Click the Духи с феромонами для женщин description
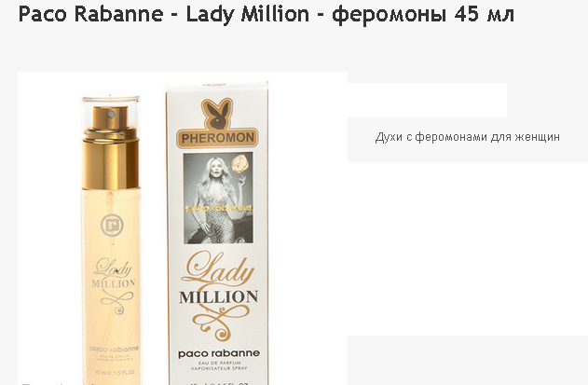This screenshot has height=385, width=588. pyautogui.click(x=467, y=137)
